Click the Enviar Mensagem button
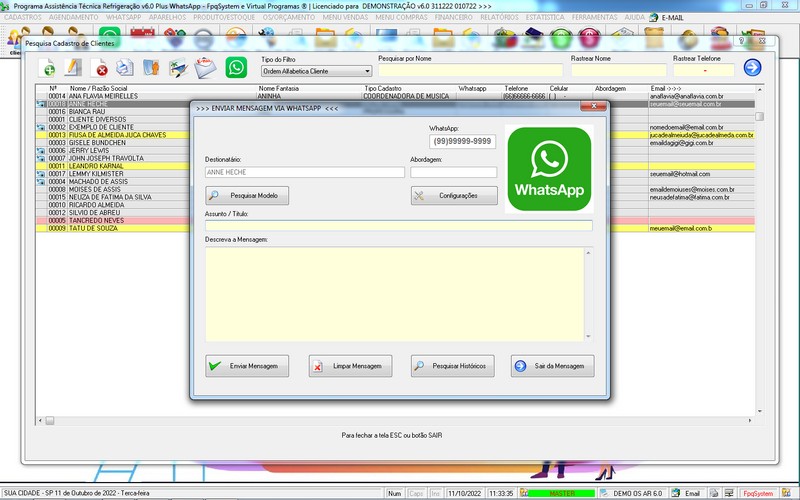800x500 pixels. 245,366
